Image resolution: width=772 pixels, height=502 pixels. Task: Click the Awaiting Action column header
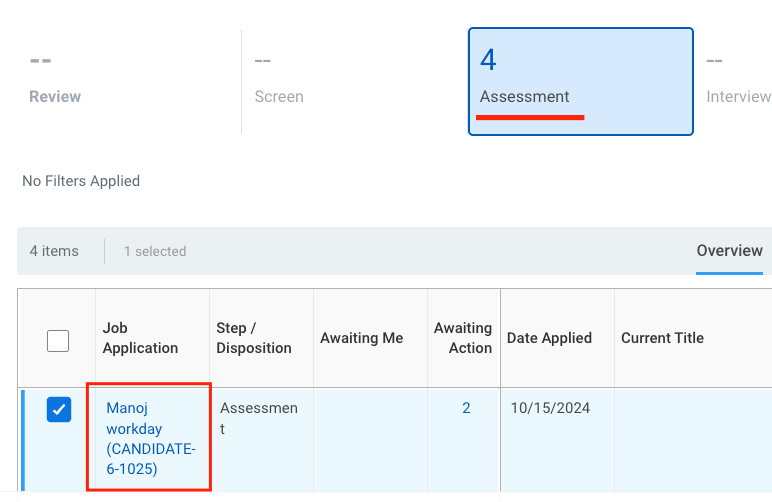click(463, 338)
